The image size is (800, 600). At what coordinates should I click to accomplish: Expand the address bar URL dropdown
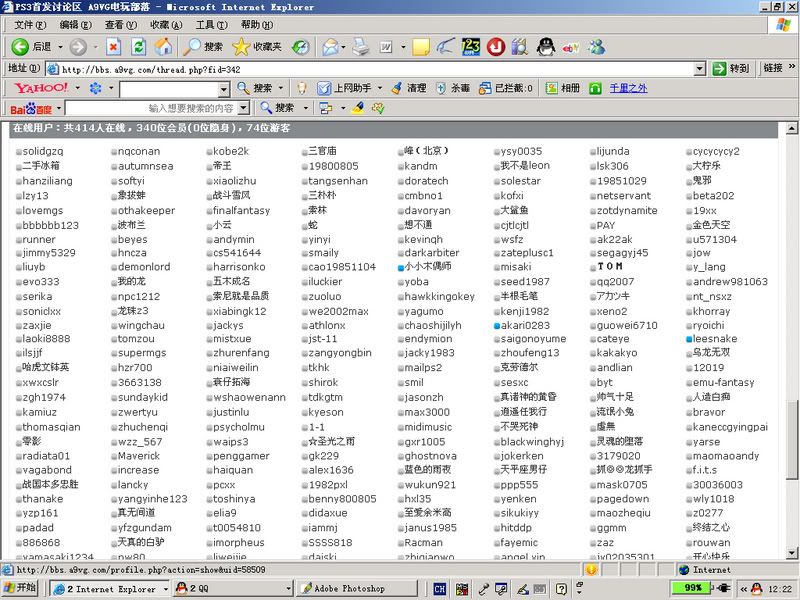pos(700,69)
